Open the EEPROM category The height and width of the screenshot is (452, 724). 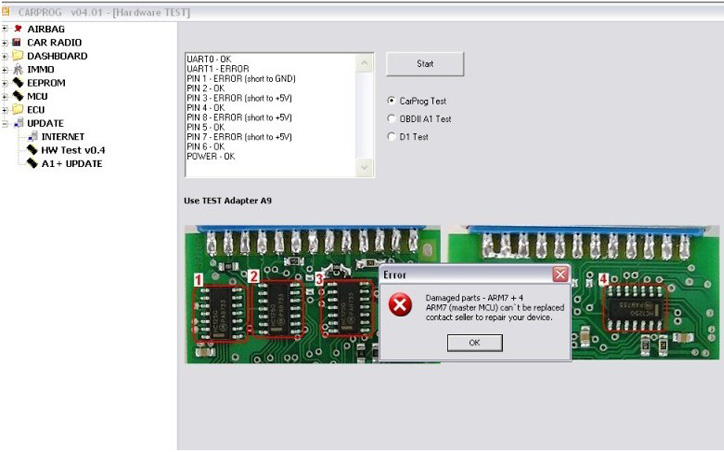[46, 83]
